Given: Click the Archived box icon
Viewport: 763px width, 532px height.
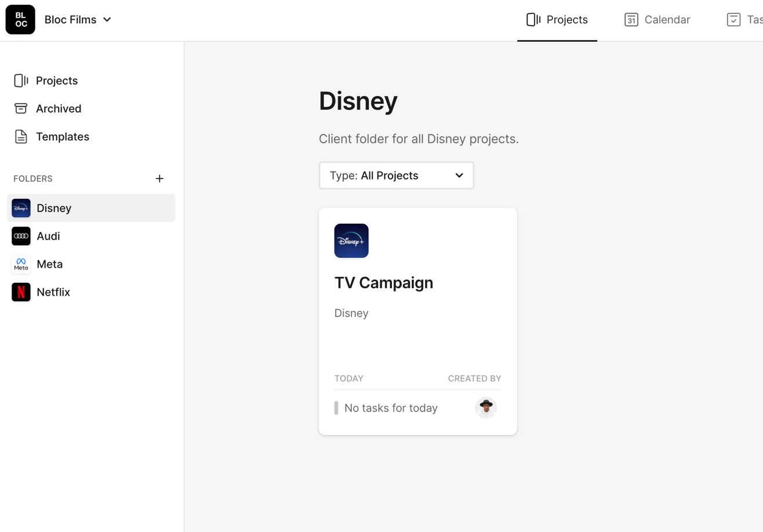Looking at the screenshot, I should (21, 108).
